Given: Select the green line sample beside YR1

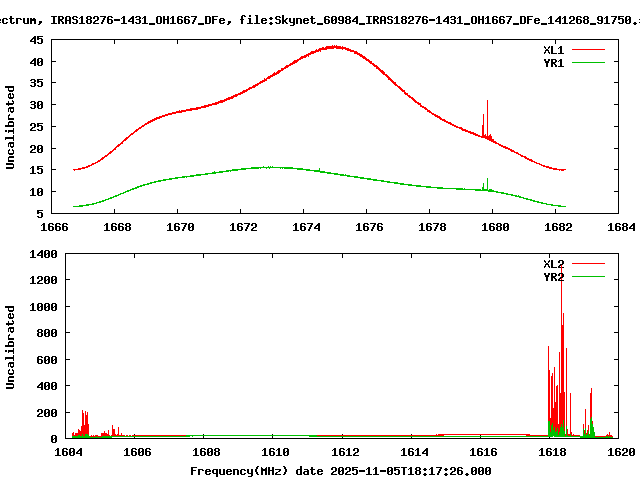Looking at the screenshot, I should [589, 62].
